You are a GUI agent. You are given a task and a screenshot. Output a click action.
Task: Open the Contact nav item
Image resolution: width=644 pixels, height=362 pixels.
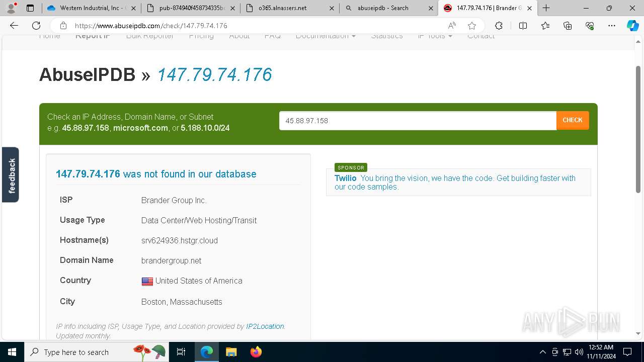point(480,36)
